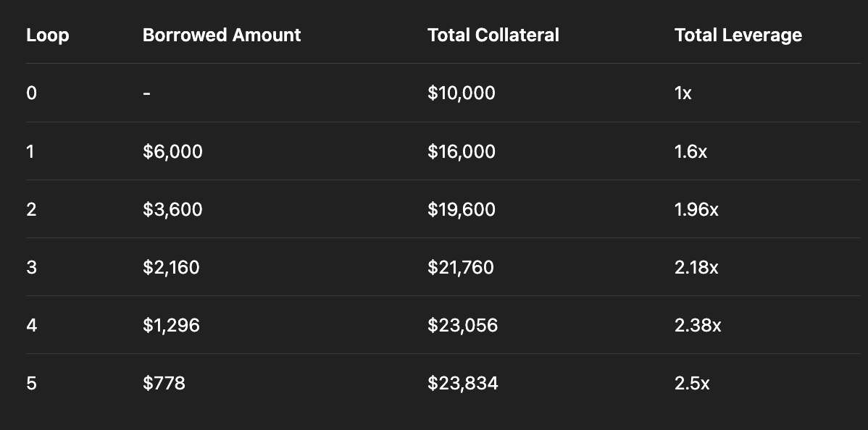Select the $10,000 collateral cell
The width and height of the screenshot is (868, 430).
point(461,93)
